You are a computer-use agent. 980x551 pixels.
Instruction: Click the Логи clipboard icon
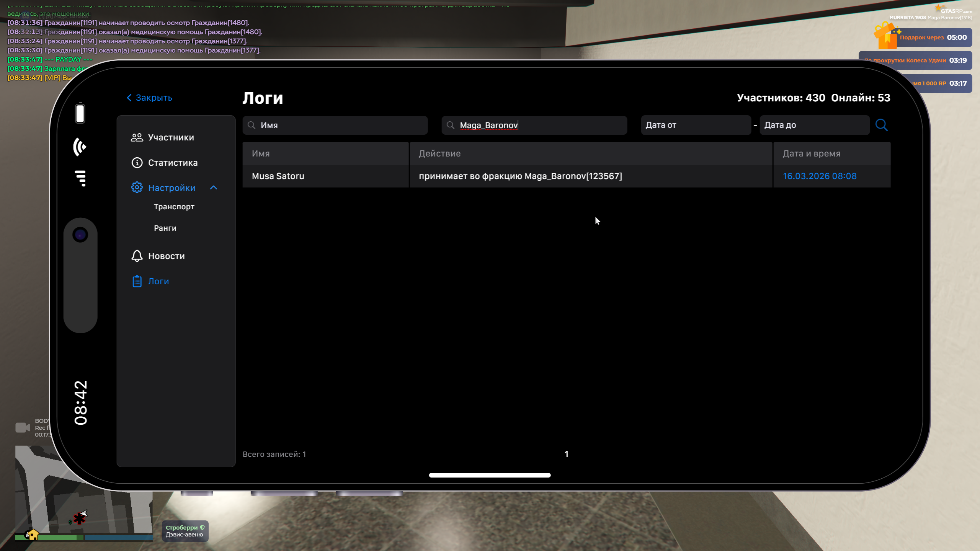pos(137,281)
